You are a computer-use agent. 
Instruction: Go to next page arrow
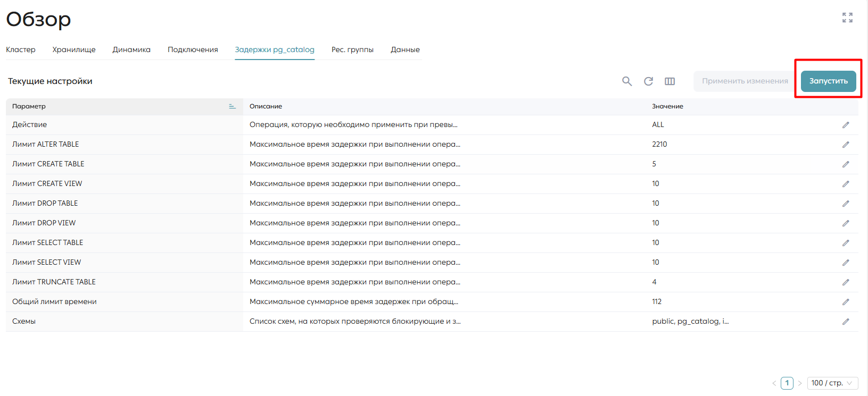tap(799, 383)
